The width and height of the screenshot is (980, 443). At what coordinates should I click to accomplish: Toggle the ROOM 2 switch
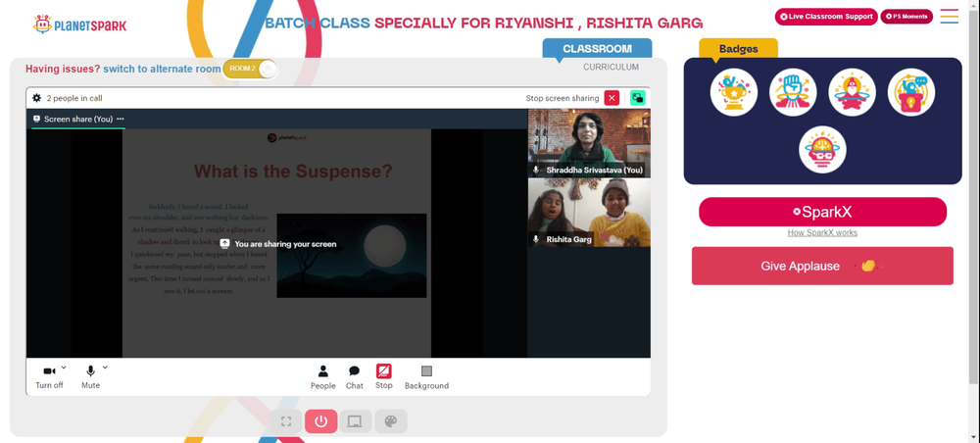250,69
